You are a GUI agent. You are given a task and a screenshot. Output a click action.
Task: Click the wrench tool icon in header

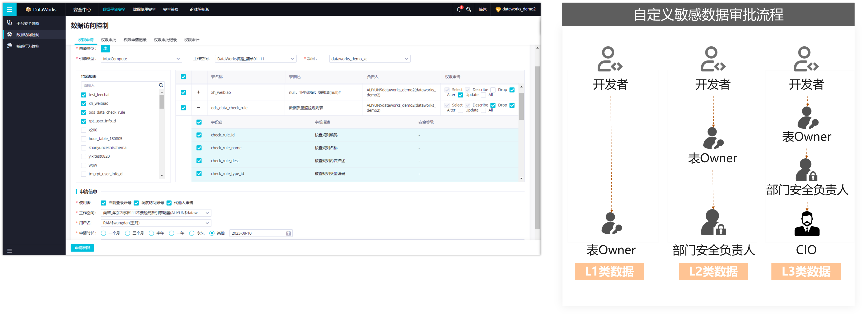[469, 9]
